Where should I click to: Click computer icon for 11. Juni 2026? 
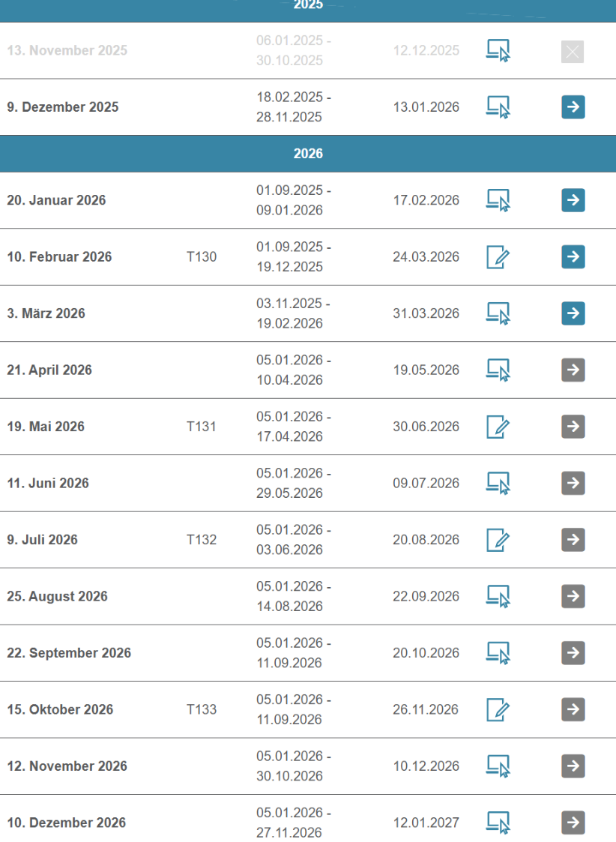pyautogui.click(x=498, y=483)
